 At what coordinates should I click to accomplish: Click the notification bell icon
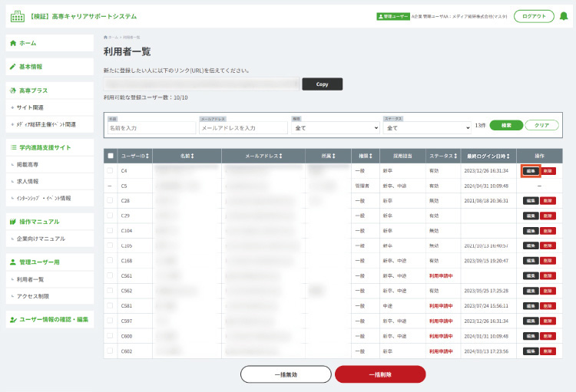[563, 16]
